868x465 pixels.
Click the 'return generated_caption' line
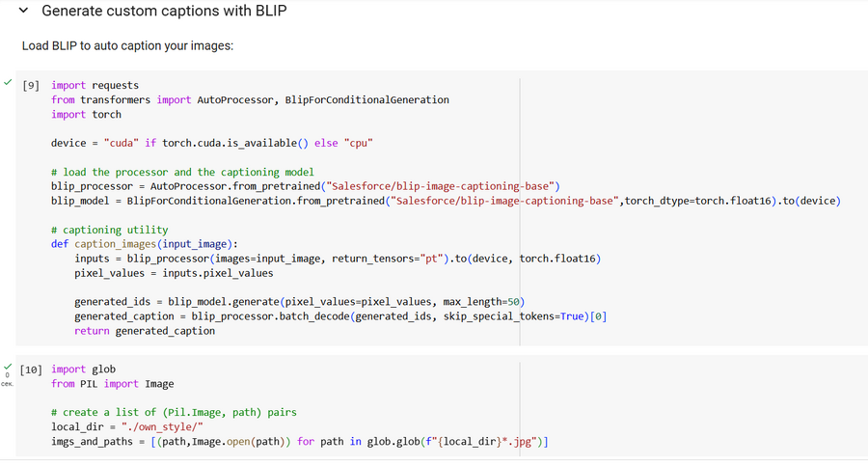click(x=145, y=331)
